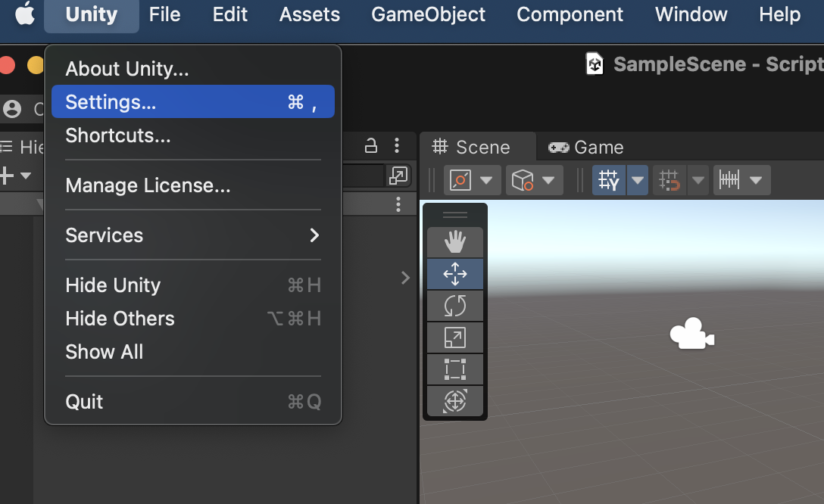This screenshot has width=824, height=504.
Task: Open scene row three-dot options
Action: (x=398, y=204)
